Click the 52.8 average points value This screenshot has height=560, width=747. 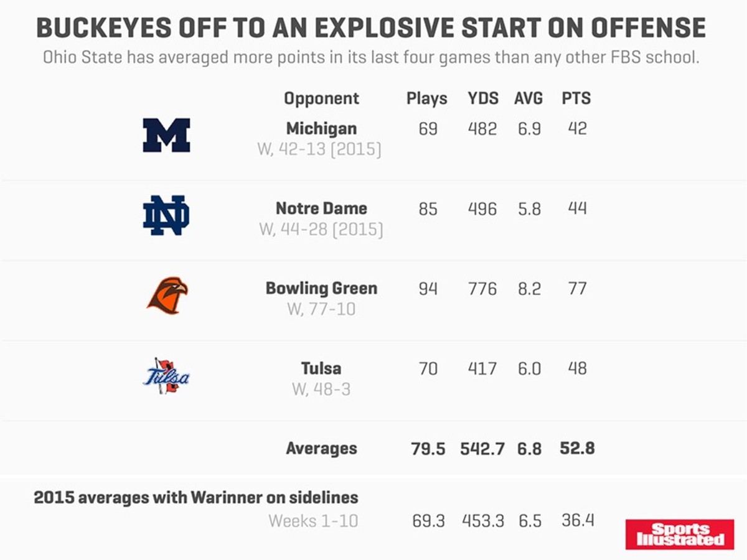(x=577, y=448)
